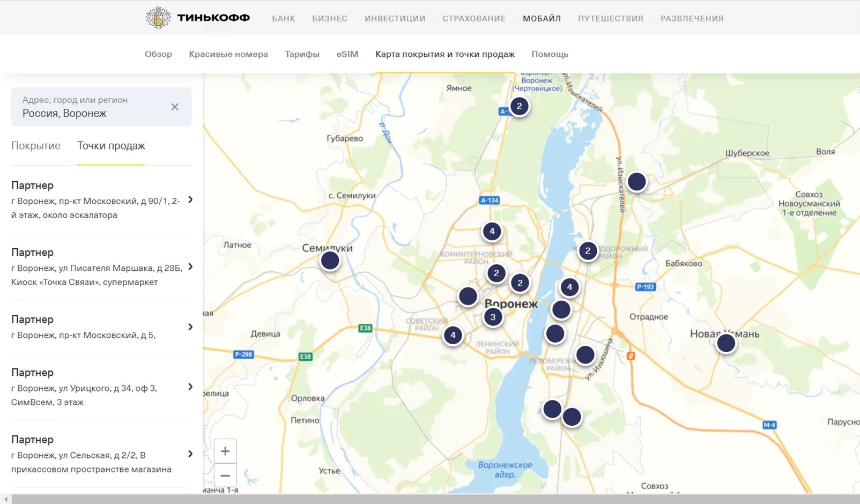The image size is (860, 504).
Task: Select address 'ул Сельская, д 2/2'
Action: pyautogui.click(x=91, y=462)
